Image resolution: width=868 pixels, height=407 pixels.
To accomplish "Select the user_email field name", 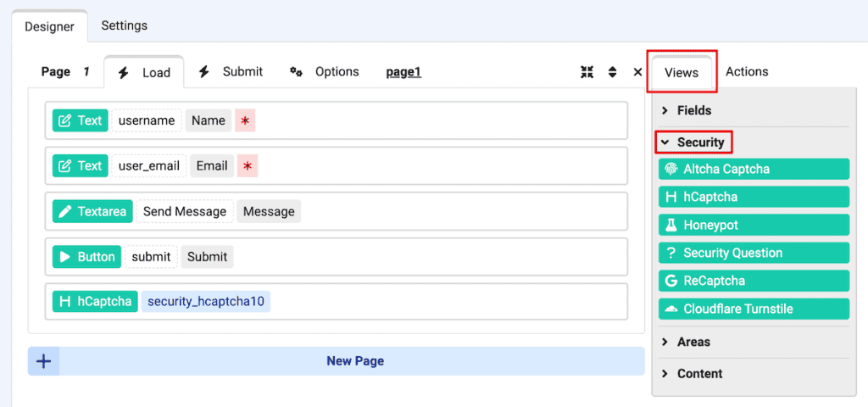I will [x=149, y=165].
